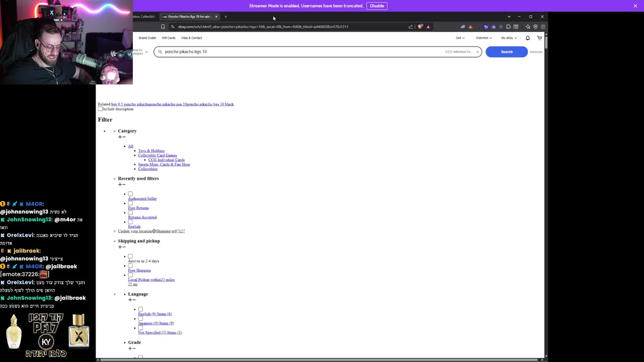Click the magnifier icon in eBay search box
This screenshot has height=362, width=644.
click(160, 51)
